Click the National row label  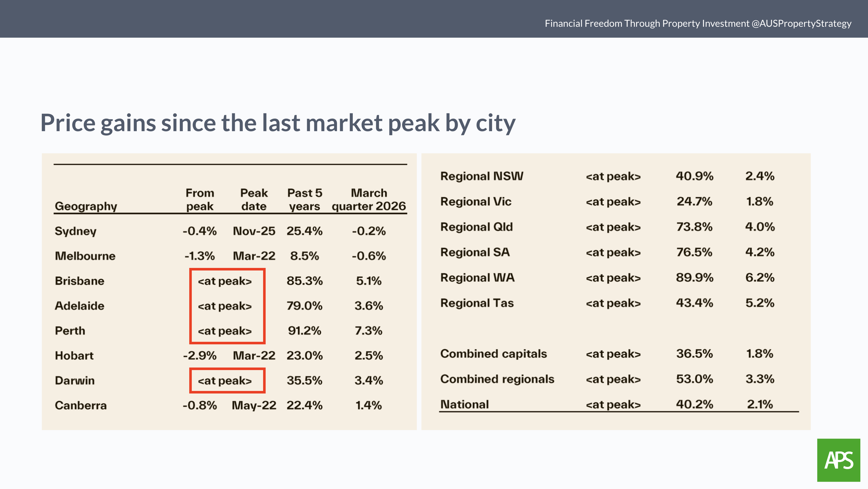point(464,404)
